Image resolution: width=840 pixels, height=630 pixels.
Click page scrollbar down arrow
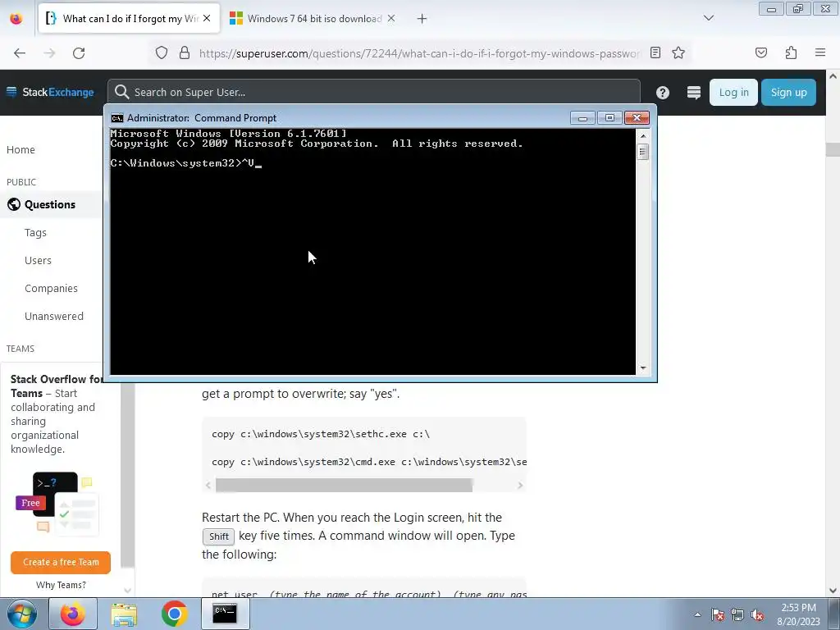pos(833,591)
